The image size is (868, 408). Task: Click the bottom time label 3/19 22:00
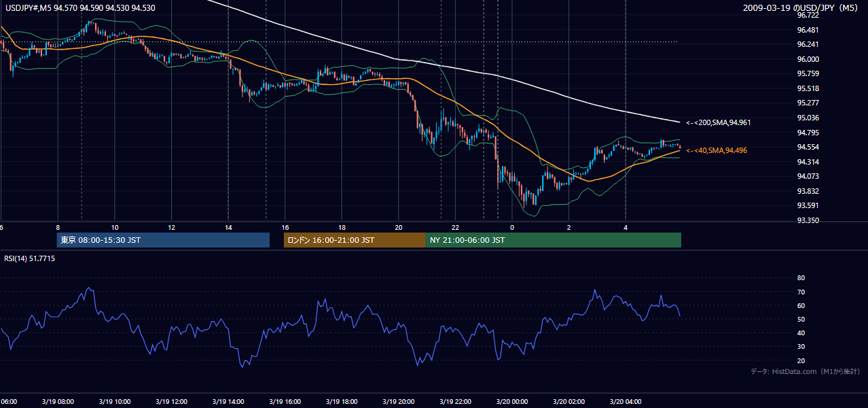(x=455, y=402)
